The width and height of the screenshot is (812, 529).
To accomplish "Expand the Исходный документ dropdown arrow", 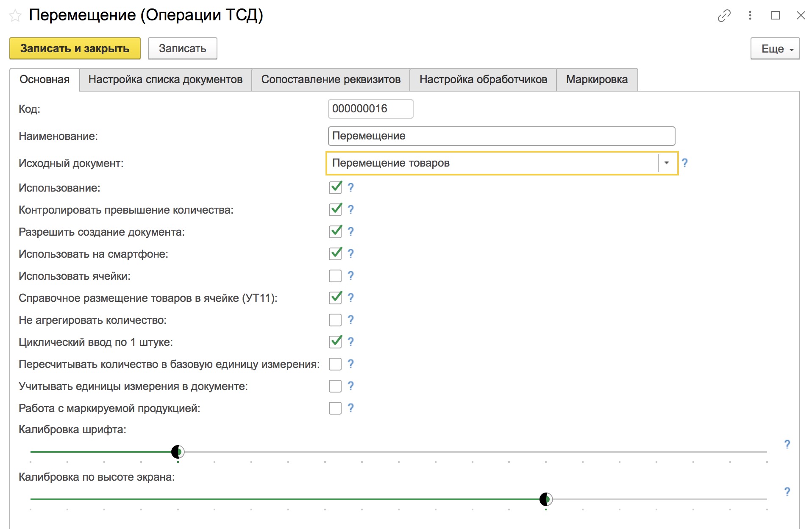I will (x=667, y=163).
